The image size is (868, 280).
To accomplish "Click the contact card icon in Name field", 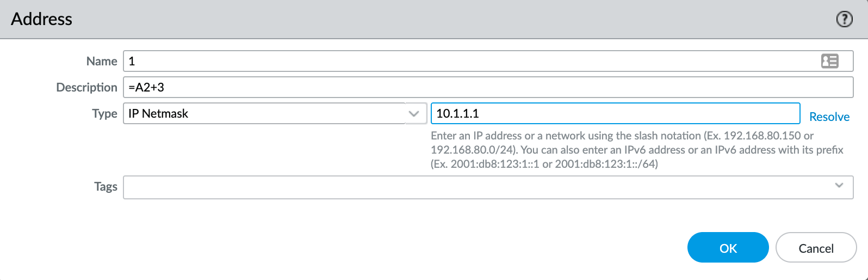I will (x=829, y=61).
